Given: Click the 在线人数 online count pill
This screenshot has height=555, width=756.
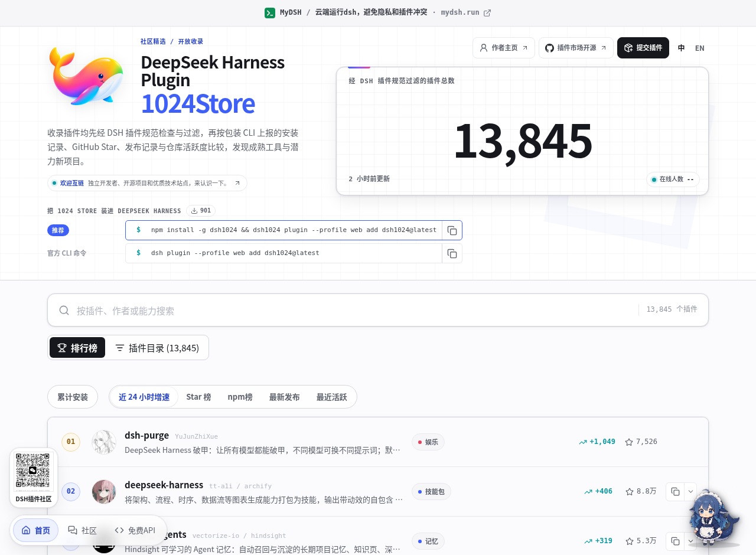Looking at the screenshot, I should point(673,179).
